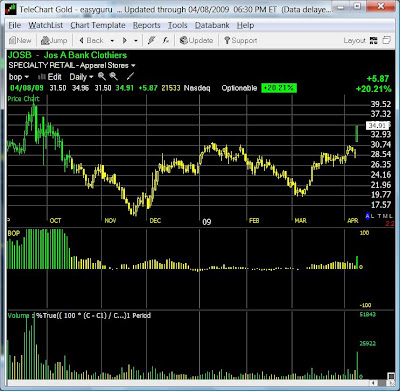The width and height of the screenshot is (400, 391).
Task: Open the fx formula icon
Action: pos(166,40)
